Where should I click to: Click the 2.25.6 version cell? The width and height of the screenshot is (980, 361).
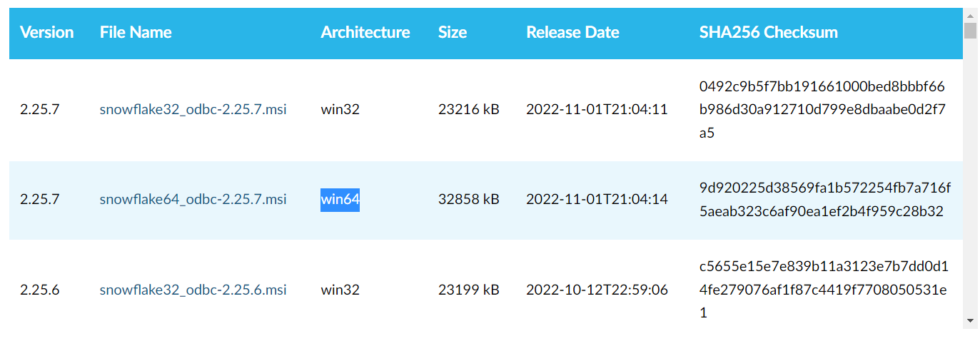pyautogui.click(x=40, y=290)
